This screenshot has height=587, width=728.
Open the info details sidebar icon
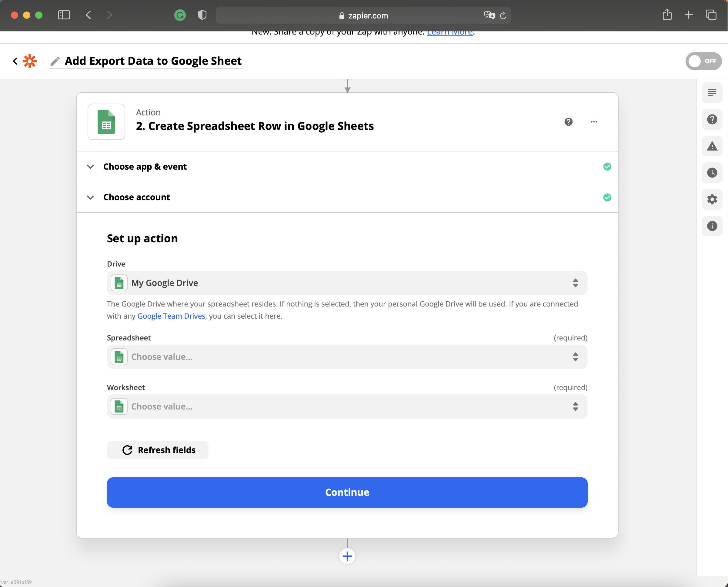[712, 226]
